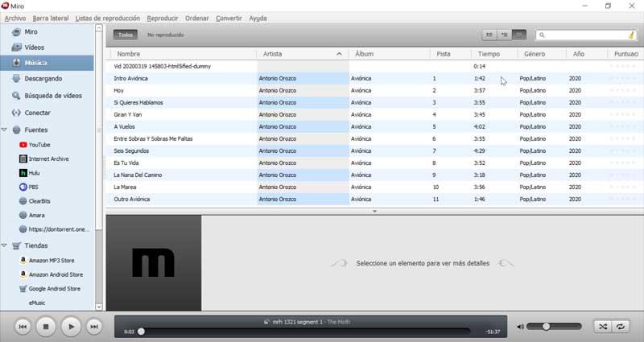Image resolution: width=644 pixels, height=342 pixels.
Task: Select the track Intro Aviónica
Action: tap(374, 78)
